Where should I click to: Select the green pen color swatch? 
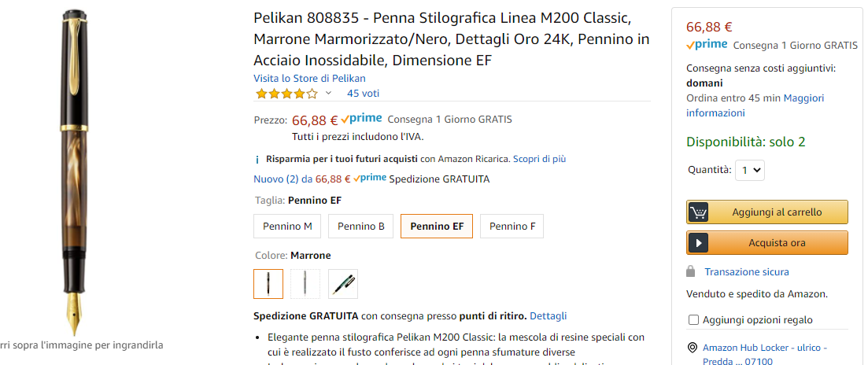coord(343,284)
